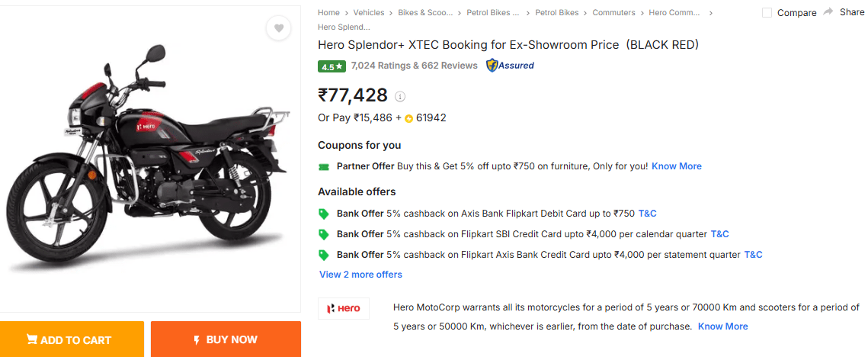
Task: Open Know More for Hero warranty
Action: coord(722,326)
